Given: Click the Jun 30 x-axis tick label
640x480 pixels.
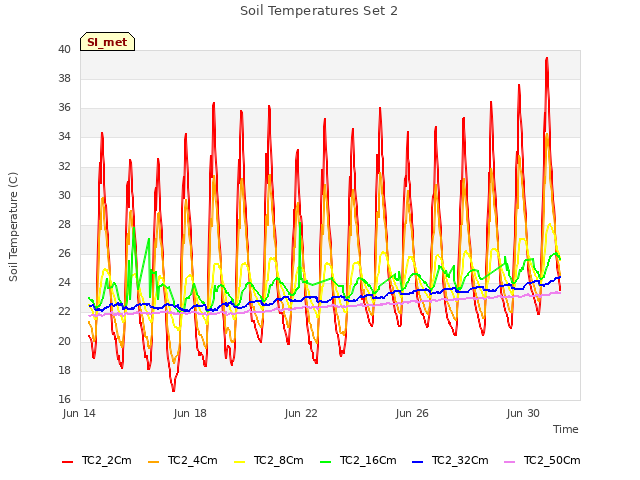Looking at the screenshot, I should tap(523, 413).
